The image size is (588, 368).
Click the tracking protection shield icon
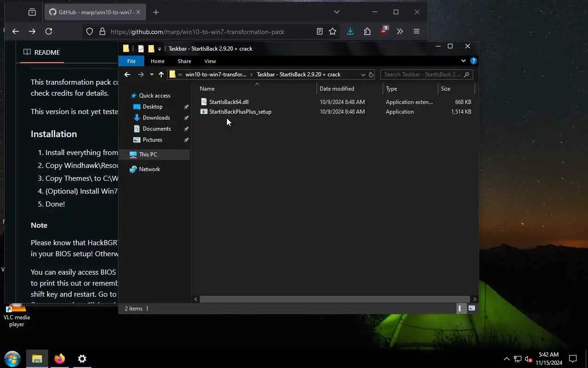pos(90,32)
